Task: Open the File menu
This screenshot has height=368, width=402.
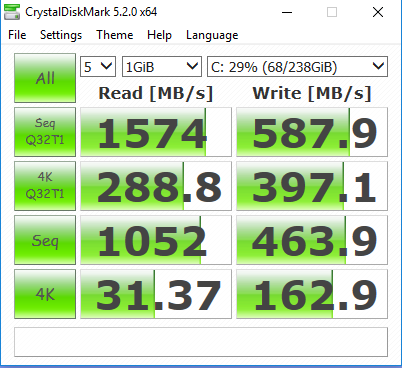Action: [x=17, y=35]
